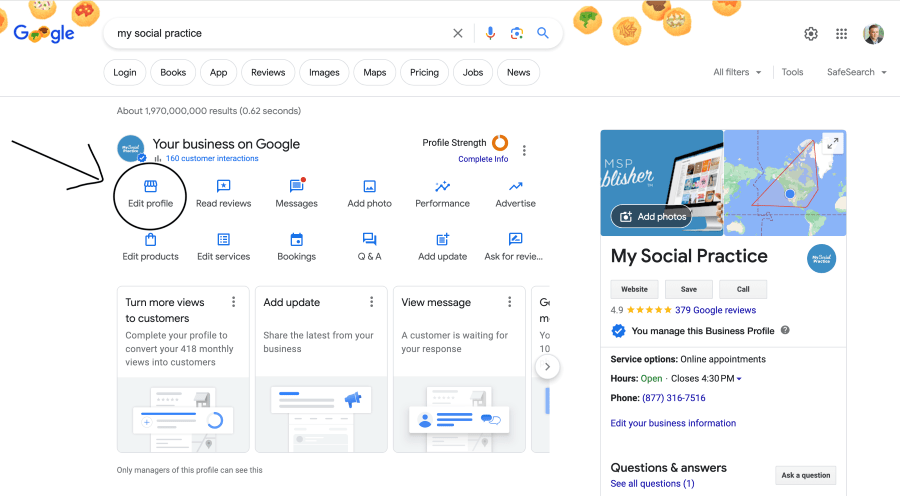Click into the search input field
900x496 pixels.
tap(281, 33)
